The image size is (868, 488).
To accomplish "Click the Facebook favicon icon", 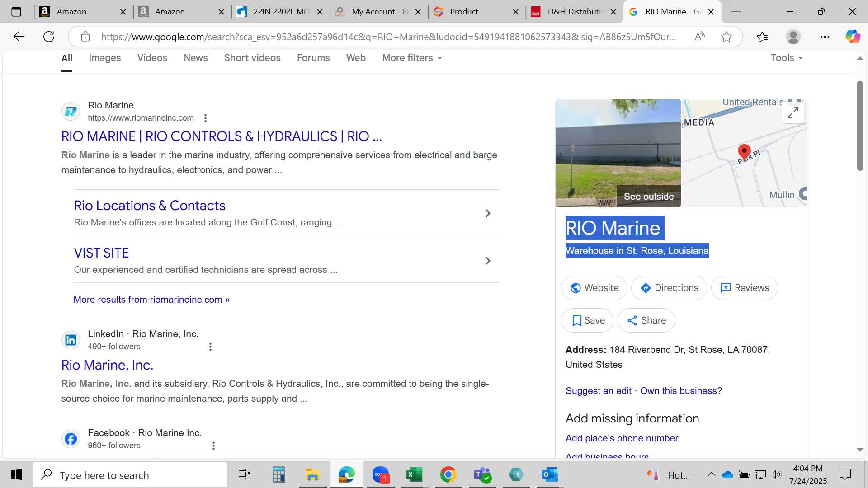I will coord(71,439).
